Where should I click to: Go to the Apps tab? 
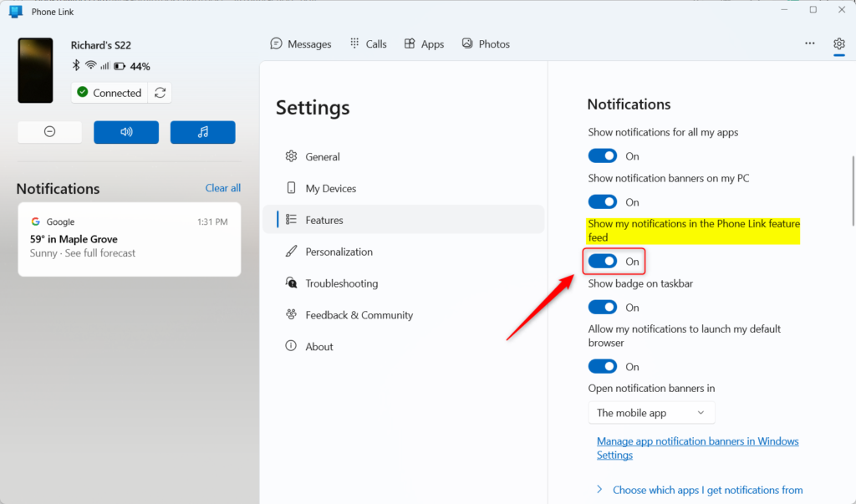424,43
